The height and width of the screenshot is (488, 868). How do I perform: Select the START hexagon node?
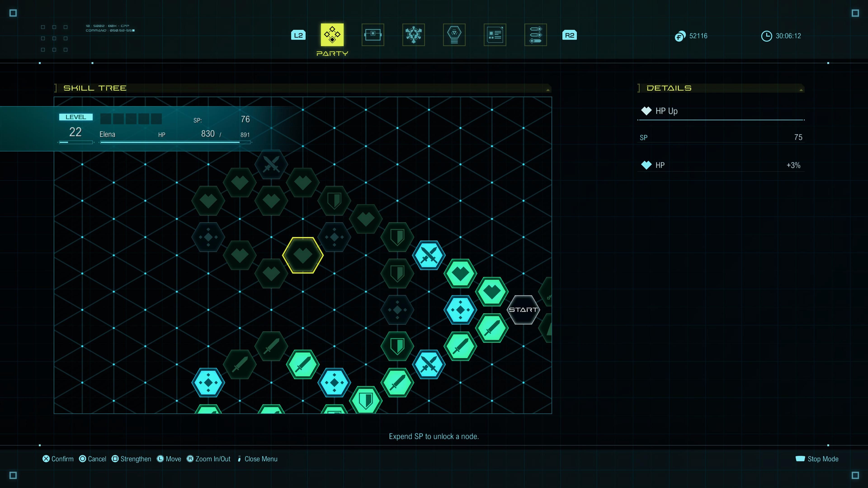[x=523, y=310]
